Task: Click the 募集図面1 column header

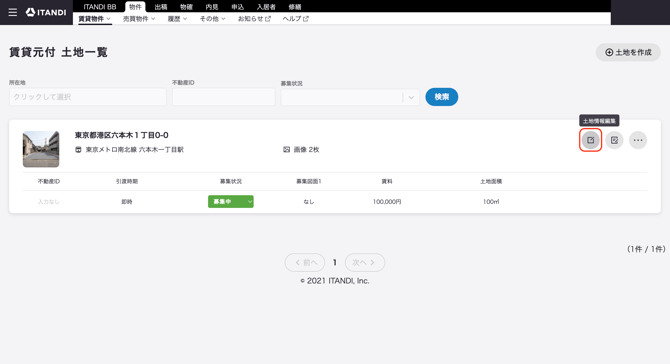Action: pyautogui.click(x=309, y=181)
